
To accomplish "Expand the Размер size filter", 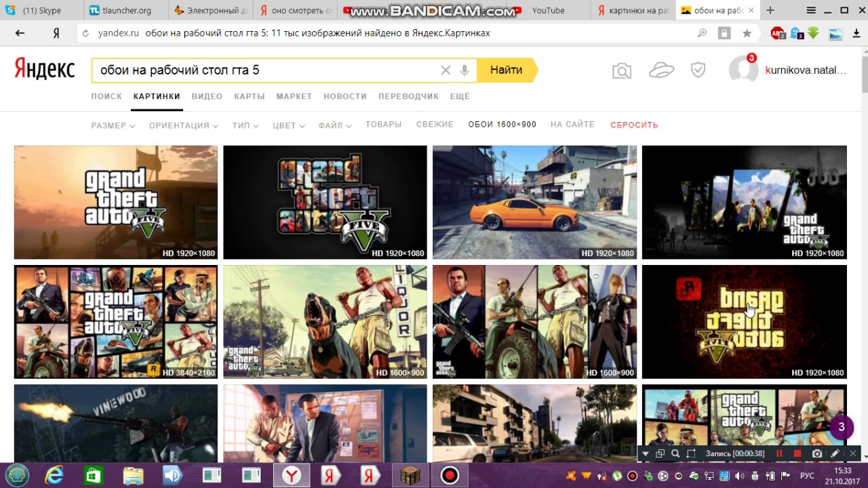I will pyautogui.click(x=113, y=125).
